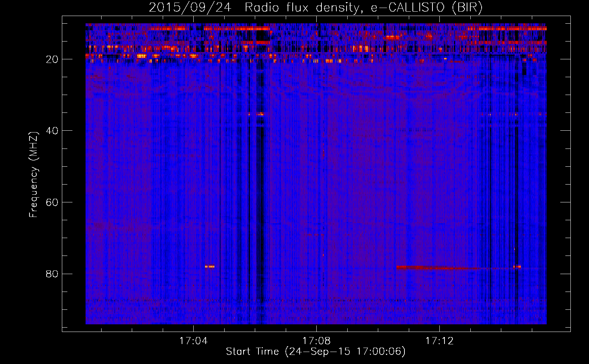Image resolution: width=589 pixels, height=364 pixels.
Task: Click the short bright burst near 78 MHz at 17:04
Action: pos(210,266)
